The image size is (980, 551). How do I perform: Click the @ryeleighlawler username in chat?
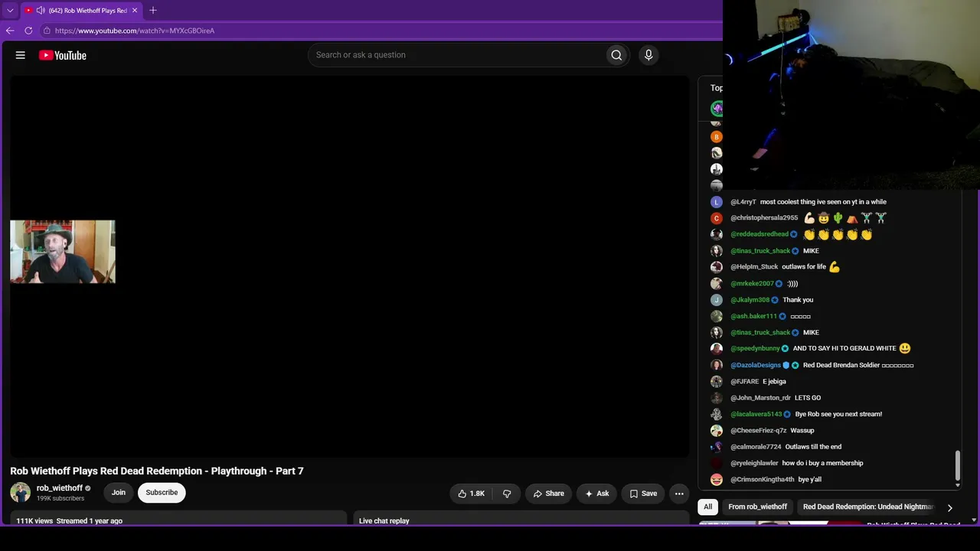(754, 463)
